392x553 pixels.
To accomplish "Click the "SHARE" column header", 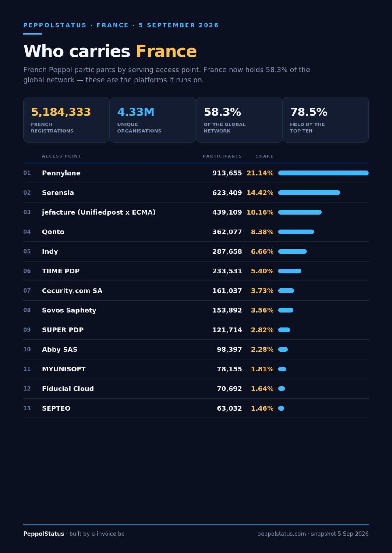I will 265,156.
